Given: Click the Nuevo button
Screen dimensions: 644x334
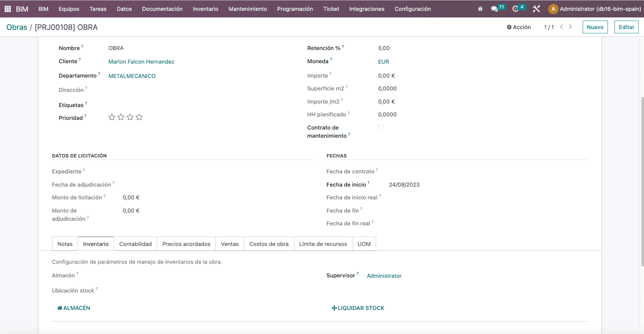Looking at the screenshot, I should [595, 27].
